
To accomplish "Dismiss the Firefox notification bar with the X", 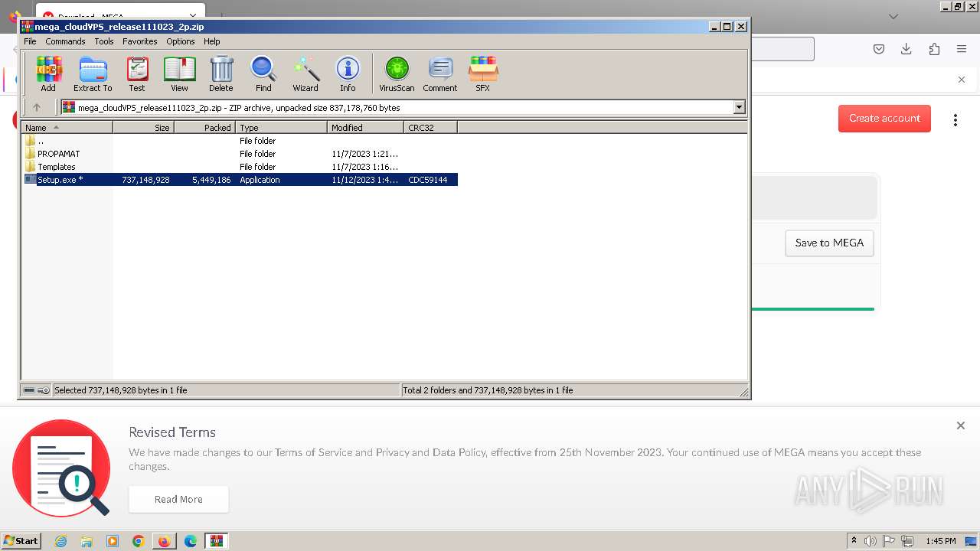I will [x=962, y=80].
